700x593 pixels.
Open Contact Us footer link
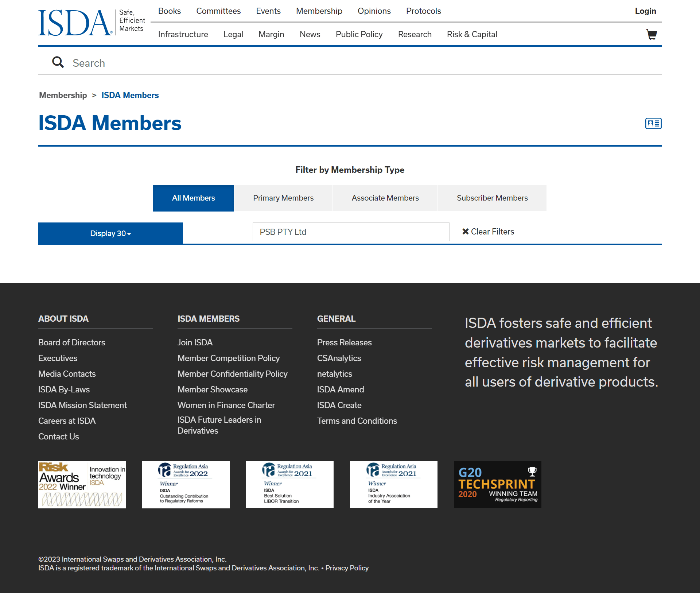coord(59,437)
